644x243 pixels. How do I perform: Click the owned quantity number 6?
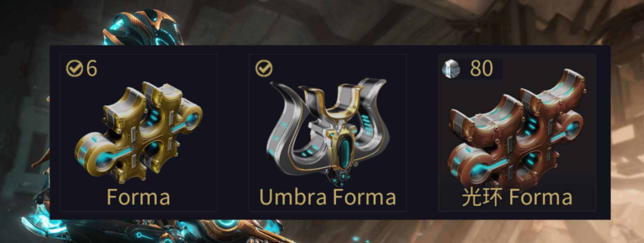[92, 69]
